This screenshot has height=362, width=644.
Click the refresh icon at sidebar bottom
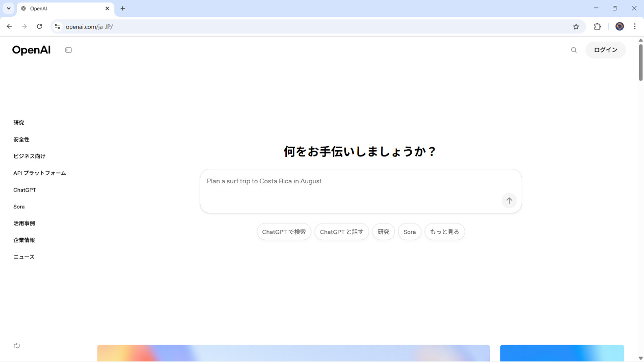click(17, 346)
